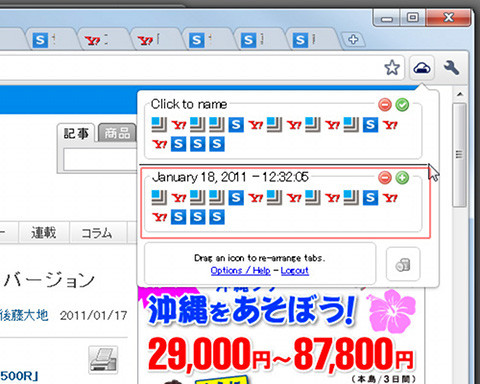Click the cloud session extension icon
Viewport: 480px width, 384px height.
(422, 68)
